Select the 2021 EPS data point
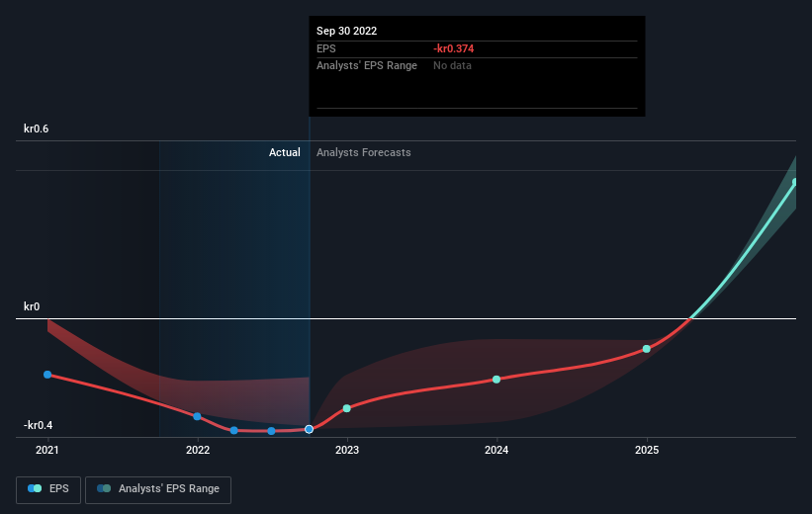Viewport: 812px width, 514px height. [x=47, y=375]
